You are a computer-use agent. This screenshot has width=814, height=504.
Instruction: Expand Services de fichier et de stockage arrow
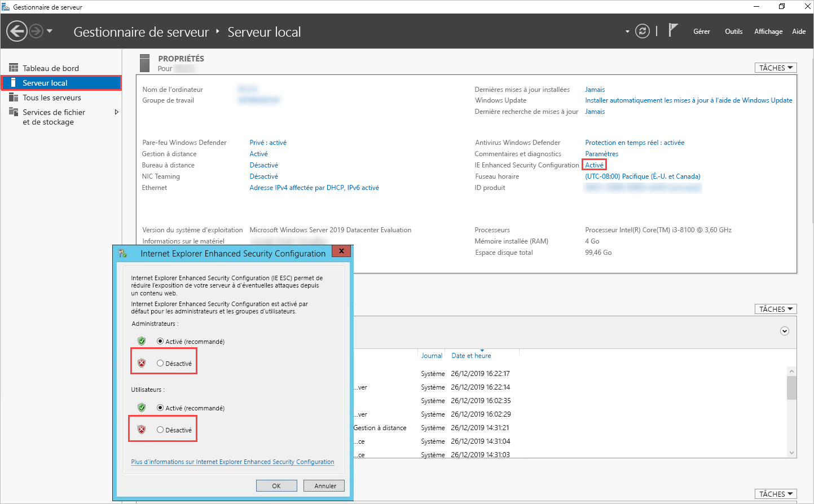point(117,112)
